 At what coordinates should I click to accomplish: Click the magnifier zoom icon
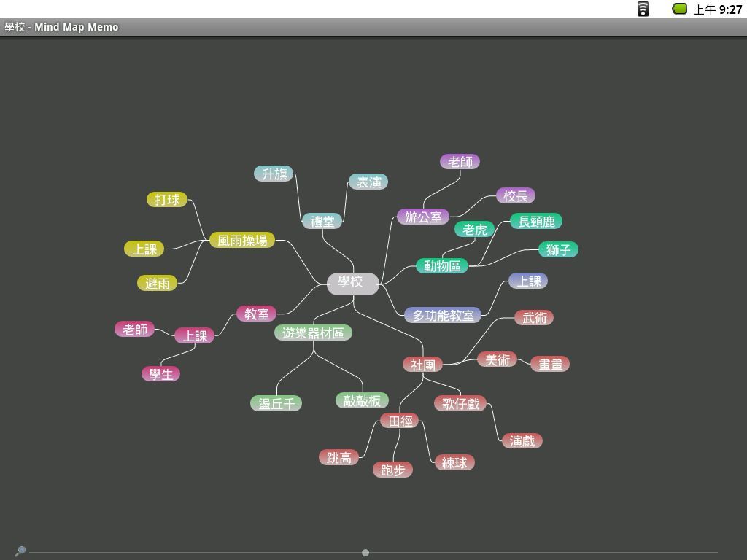20,551
